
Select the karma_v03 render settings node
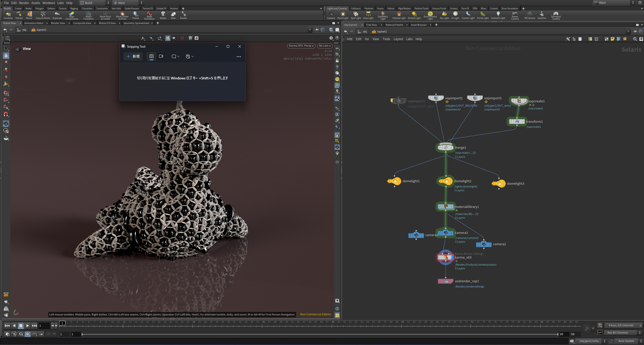(445, 257)
